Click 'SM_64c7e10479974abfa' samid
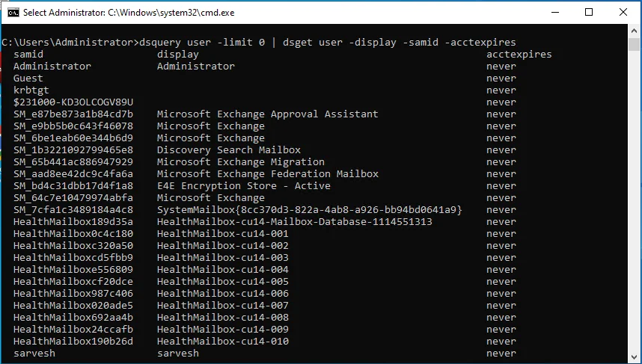 pos(73,197)
